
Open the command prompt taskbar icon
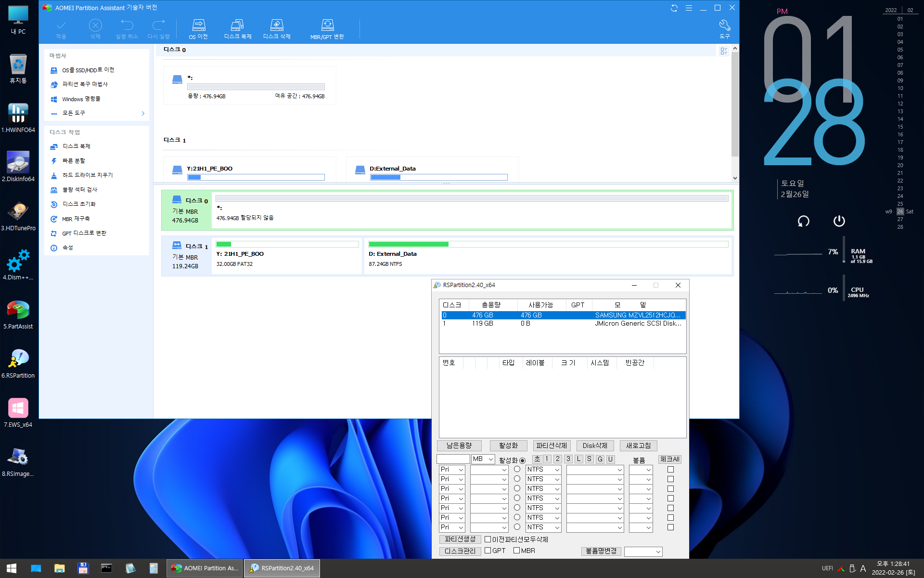tap(106, 568)
